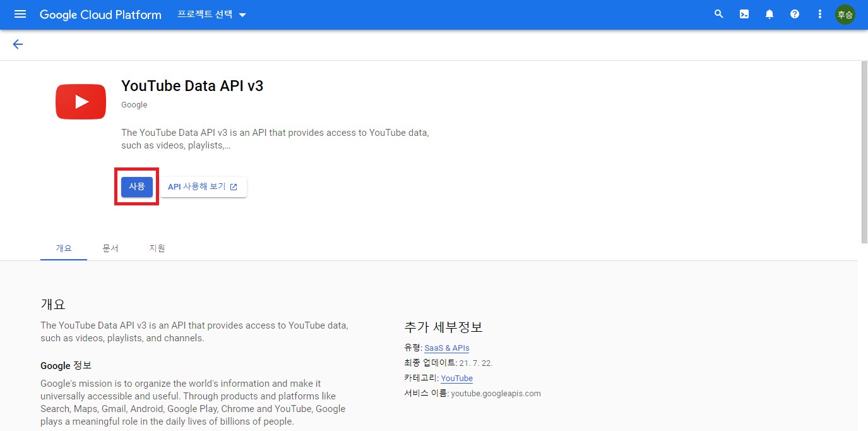Click the 개요 section heading

coord(53,304)
